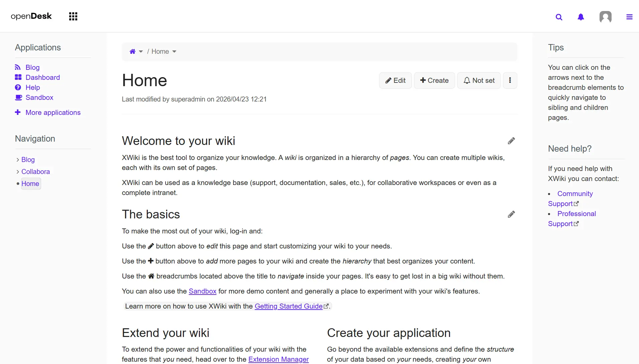Follow the Sandbox link in The basics
This screenshot has height=364, width=639.
click(203, 291)
